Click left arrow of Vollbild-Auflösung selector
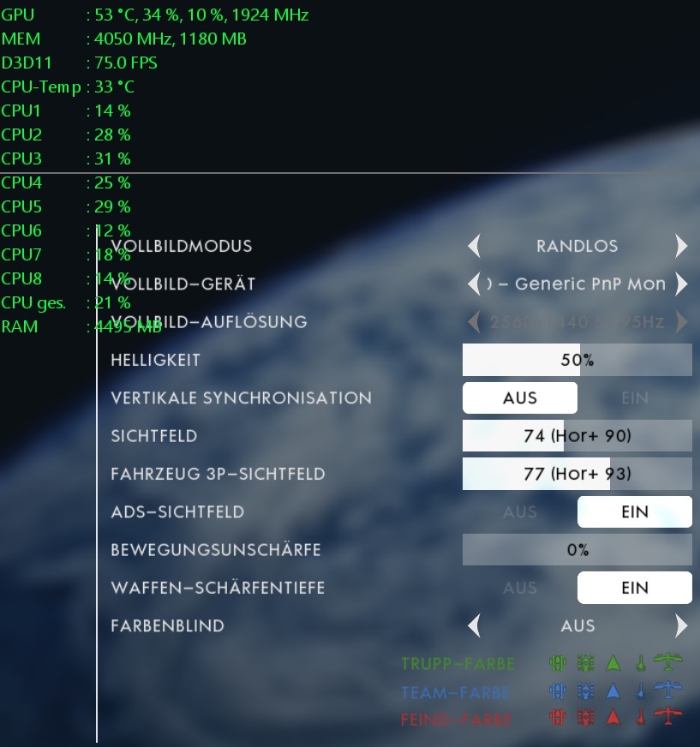The width and height of the screenshot is (700, 747). [474, 322]
